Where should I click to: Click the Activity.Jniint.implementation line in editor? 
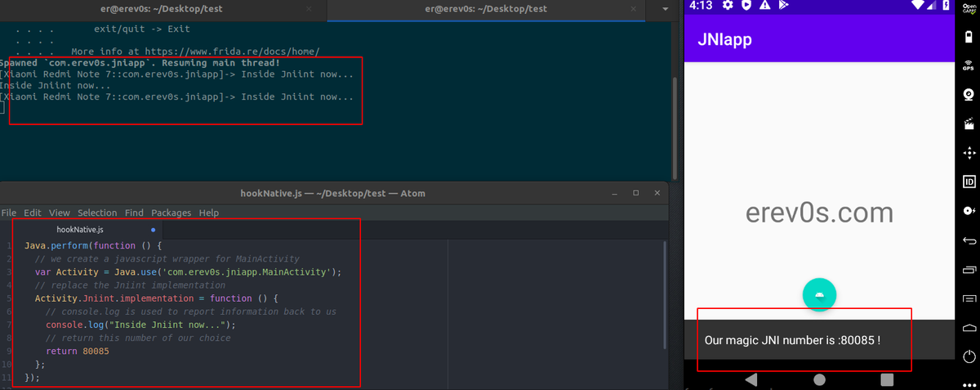pos(157,298)
